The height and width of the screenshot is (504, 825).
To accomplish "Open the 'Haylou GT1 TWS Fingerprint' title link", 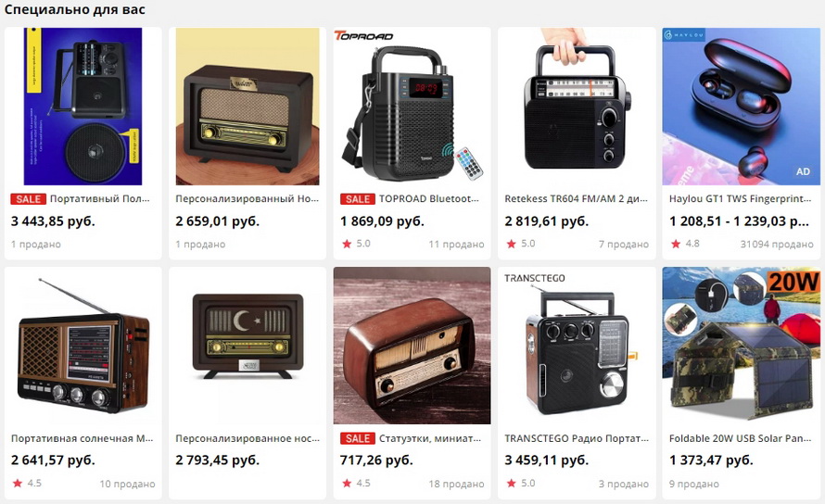I will [741, 199].
